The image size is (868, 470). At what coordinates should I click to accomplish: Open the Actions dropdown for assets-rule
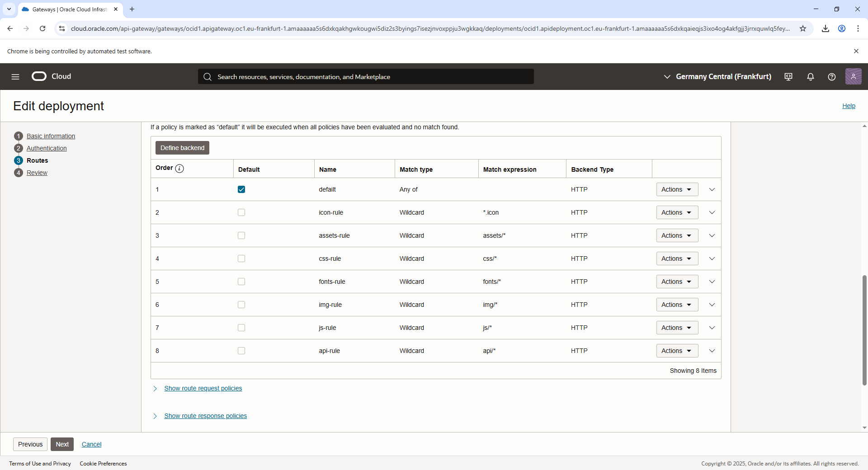(677, 235)
